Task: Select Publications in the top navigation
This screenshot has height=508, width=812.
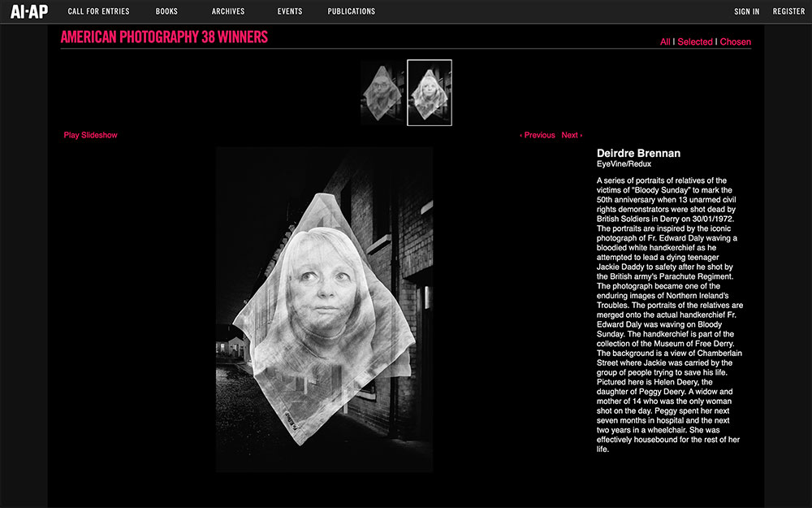Action: click(352, 11)
